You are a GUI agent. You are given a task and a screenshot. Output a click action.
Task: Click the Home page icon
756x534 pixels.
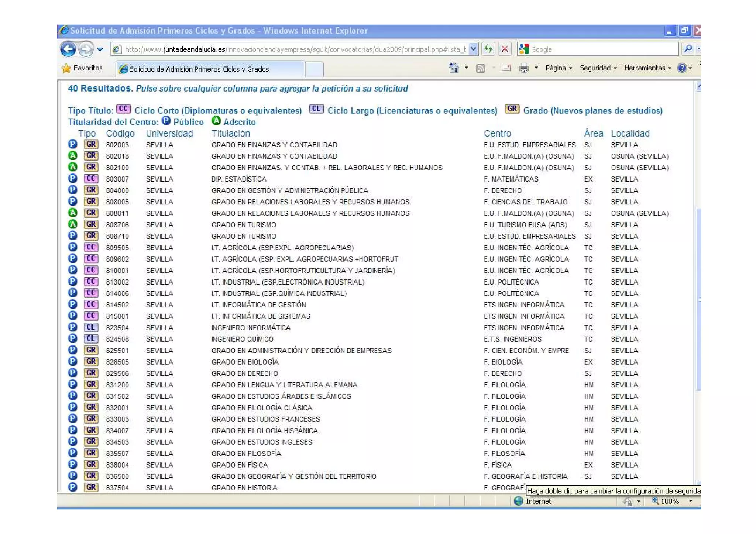(x=454, y=68)
